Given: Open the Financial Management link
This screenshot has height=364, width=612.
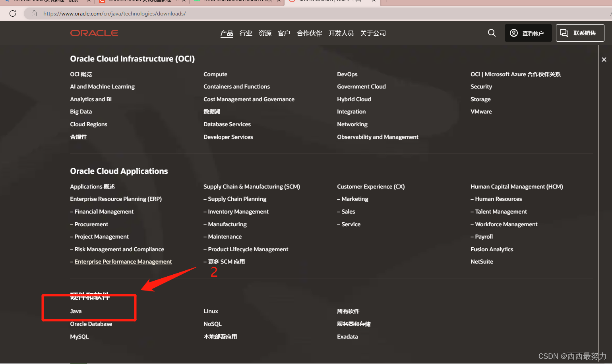Looking at the screenshot, I should pos(104,212).
